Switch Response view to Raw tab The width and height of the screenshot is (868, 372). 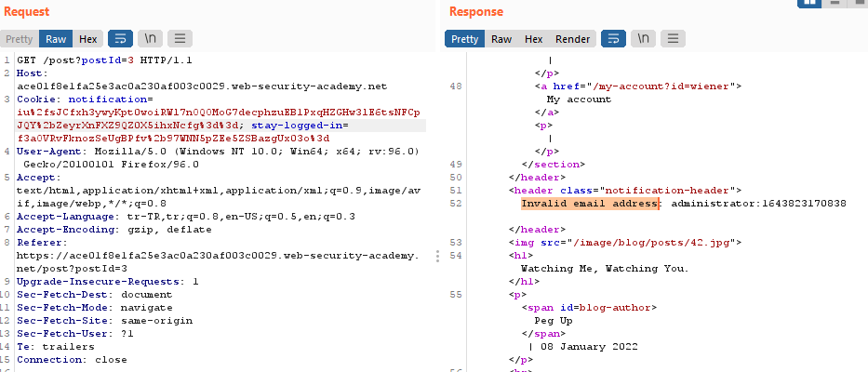coord(501,39)
